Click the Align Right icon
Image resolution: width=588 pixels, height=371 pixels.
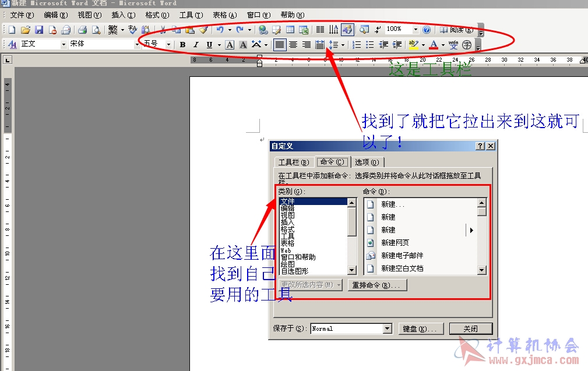point(307,45)
